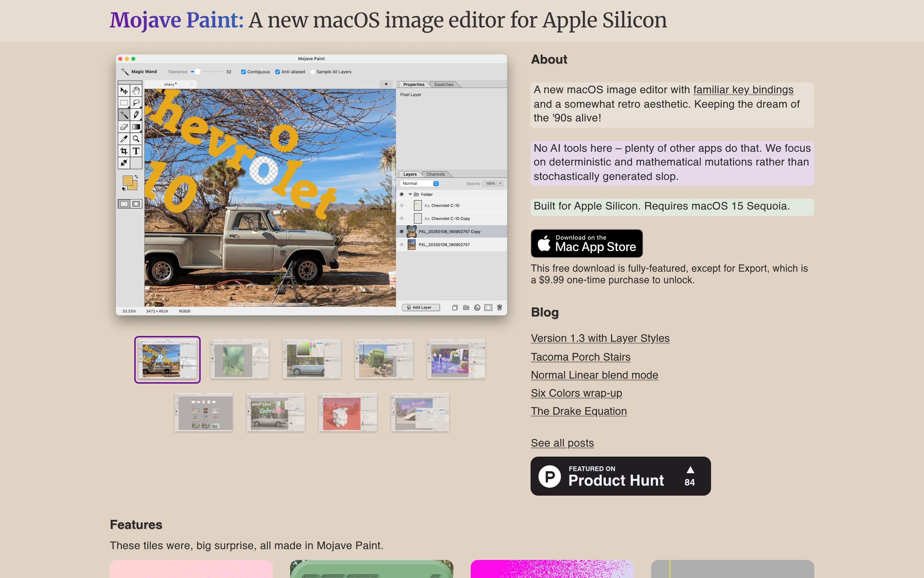The height and width of the screenshot is (578, 924).
Task: Click the duplicate layer icon
Action: (455, 307)
